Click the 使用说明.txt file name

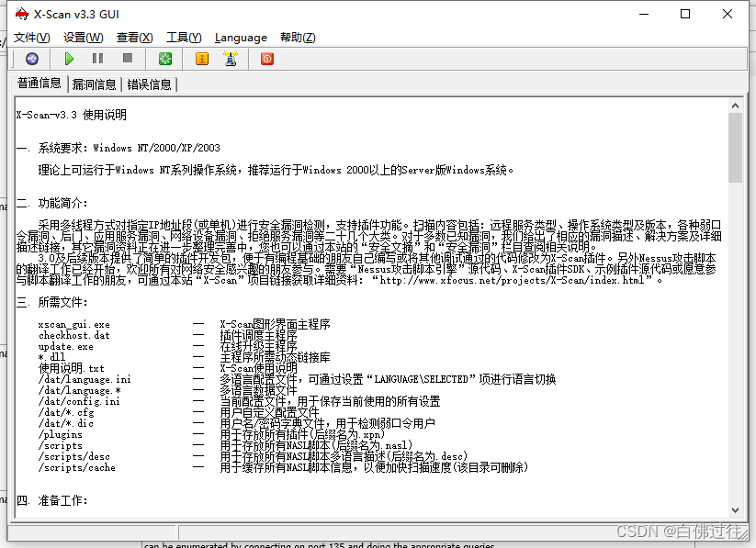coord(72,368)
